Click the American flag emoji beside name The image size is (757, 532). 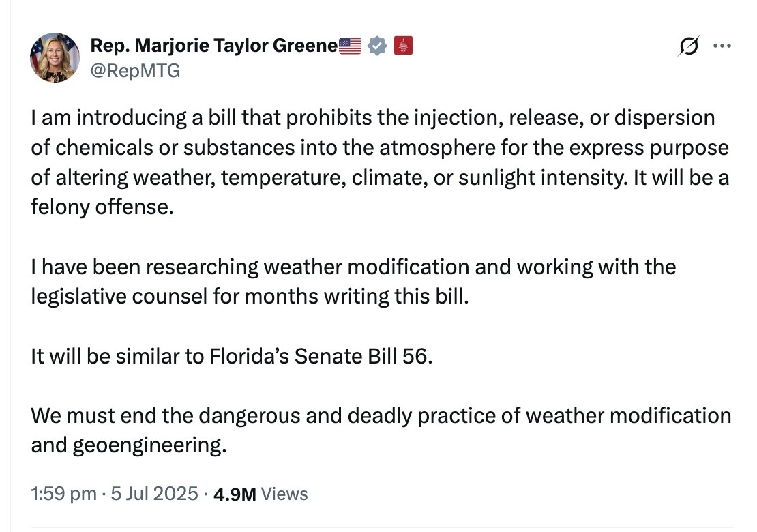point(351,46)
